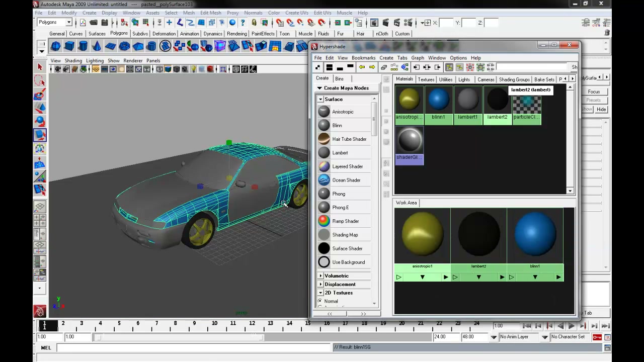Switch to the Shading Groups tab
The image size is (644, 362).
tap(514, 79)
